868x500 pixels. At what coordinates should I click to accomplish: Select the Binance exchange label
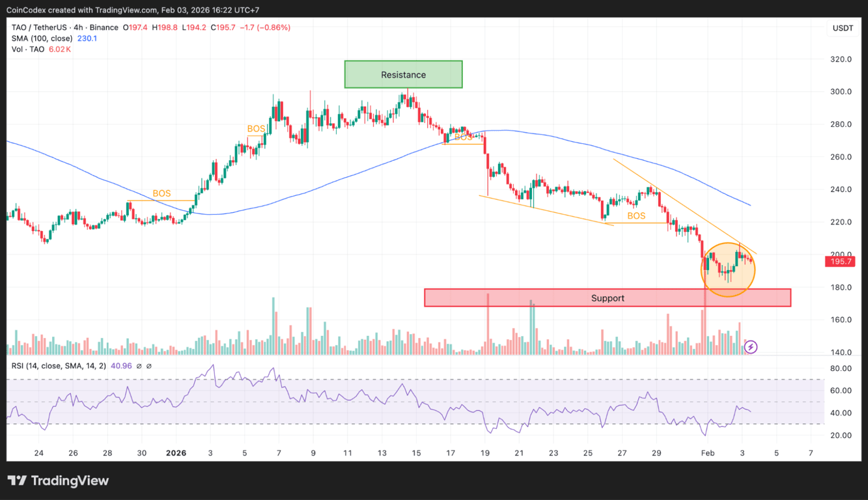105,28
